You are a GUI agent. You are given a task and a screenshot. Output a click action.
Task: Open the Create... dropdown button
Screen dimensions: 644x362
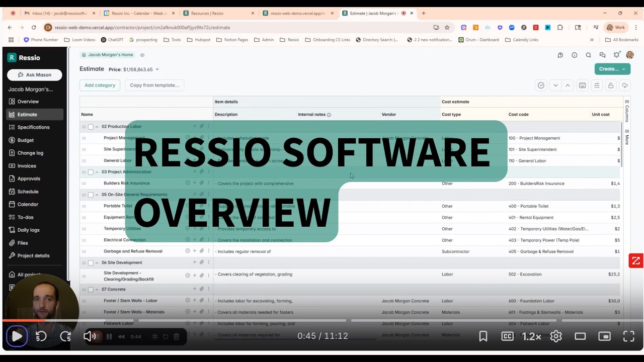pos(612,69)
